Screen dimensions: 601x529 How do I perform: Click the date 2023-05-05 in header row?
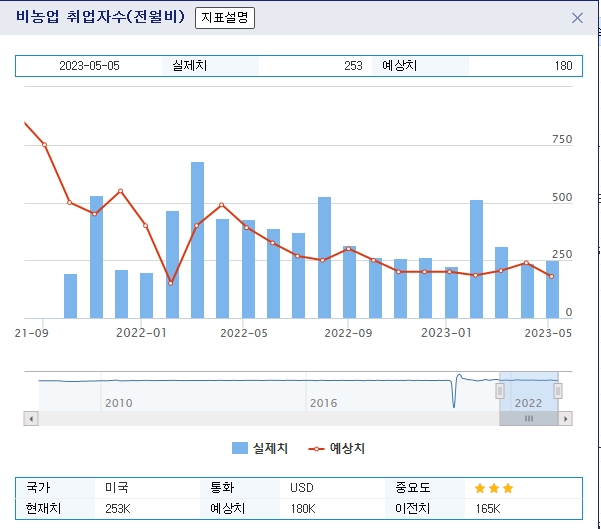[89, 66]
